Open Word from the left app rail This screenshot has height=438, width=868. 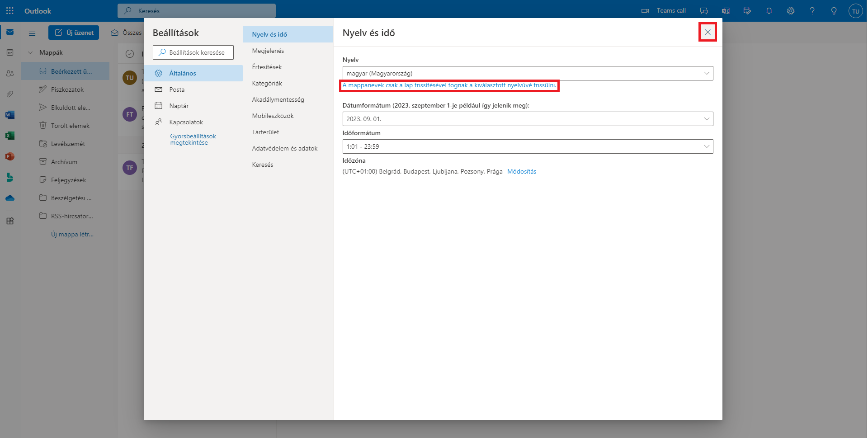[10, 115]
